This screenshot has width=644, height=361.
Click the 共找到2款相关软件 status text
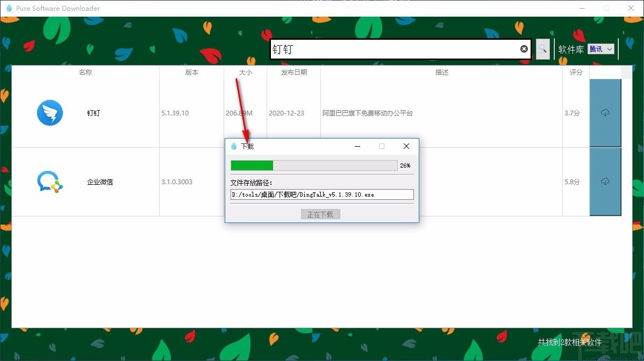click(570, 342)
